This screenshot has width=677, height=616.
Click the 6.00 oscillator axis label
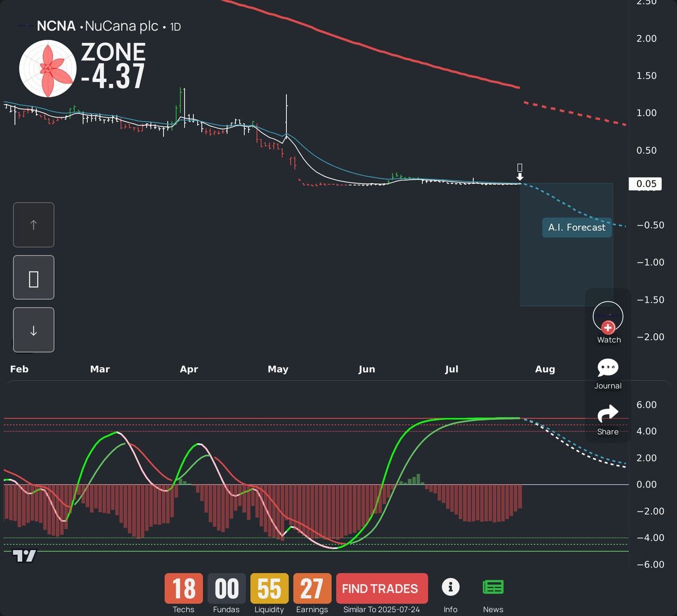pos(646,404)
